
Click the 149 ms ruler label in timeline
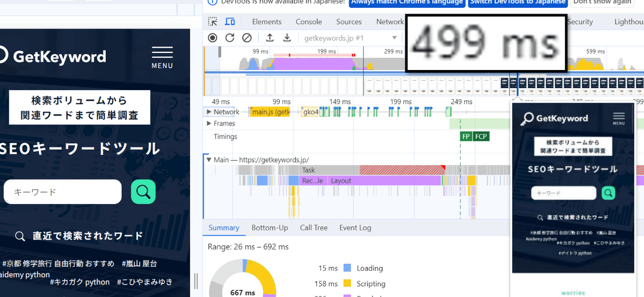point(340,102)
